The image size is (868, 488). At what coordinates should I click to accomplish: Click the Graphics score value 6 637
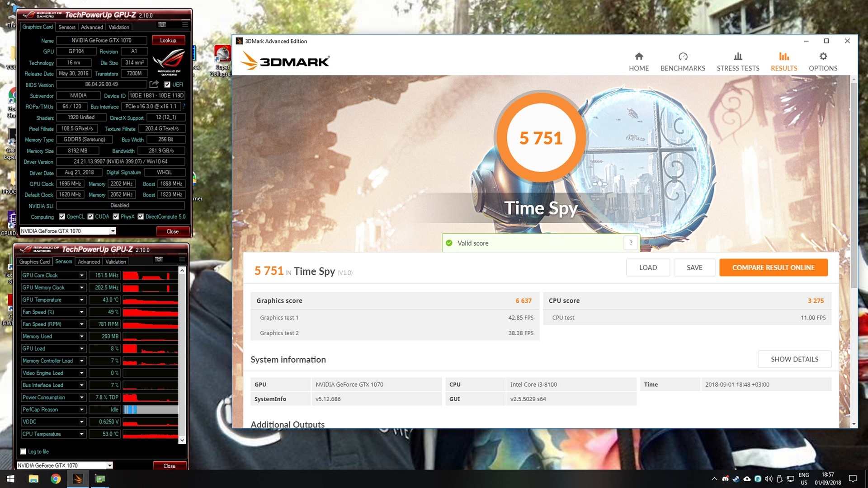click(524, 300)
